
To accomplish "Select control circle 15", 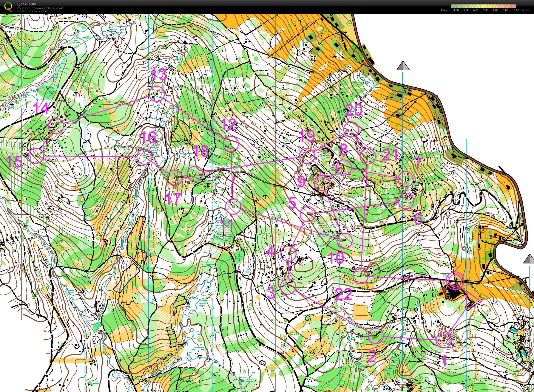I will [x=36, y=156].
